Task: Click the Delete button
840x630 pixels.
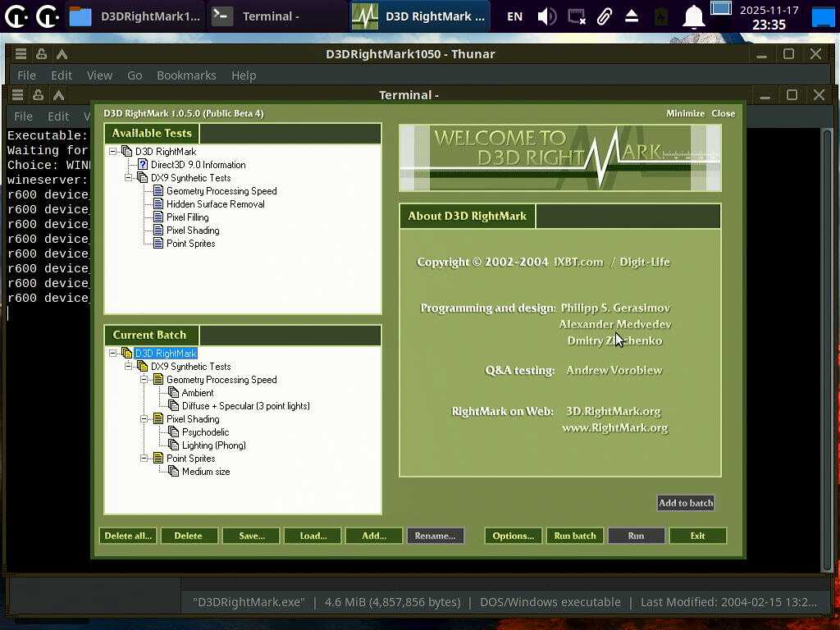Action: [x=188, y=536]
